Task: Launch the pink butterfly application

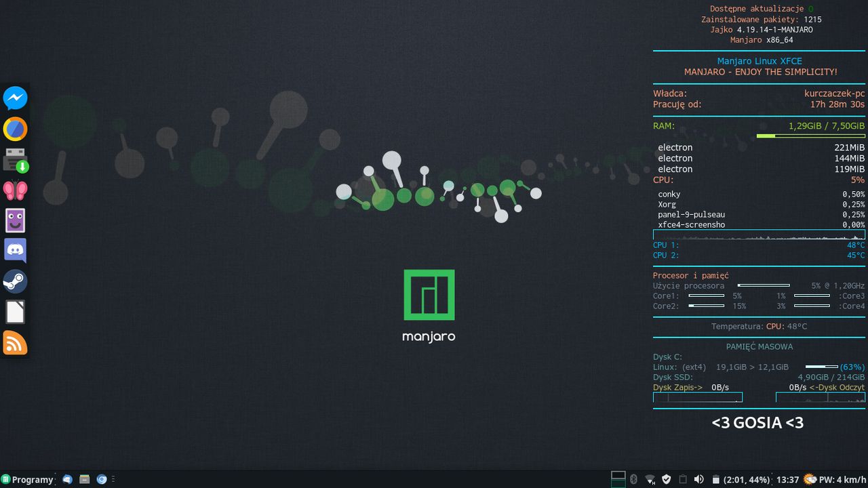Action: tap(15, 190)
